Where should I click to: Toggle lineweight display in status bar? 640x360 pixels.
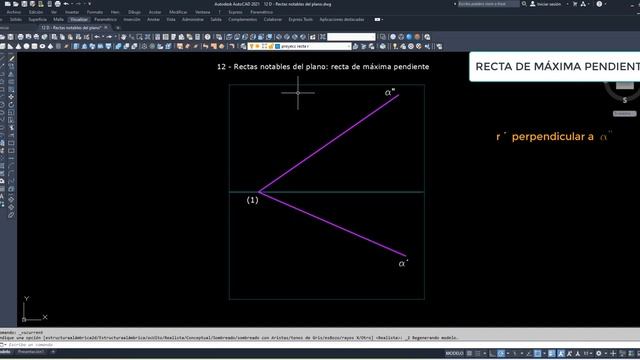pos(551,353)
